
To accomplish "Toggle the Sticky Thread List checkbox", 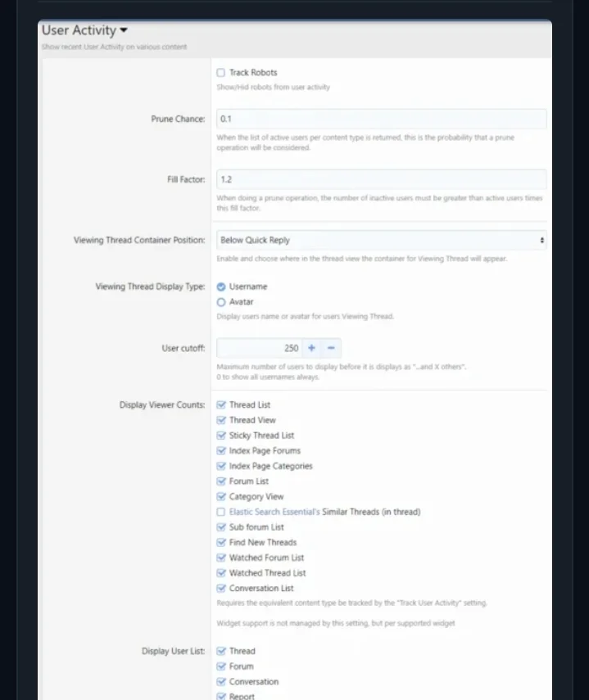I will (x=221, y=436).
